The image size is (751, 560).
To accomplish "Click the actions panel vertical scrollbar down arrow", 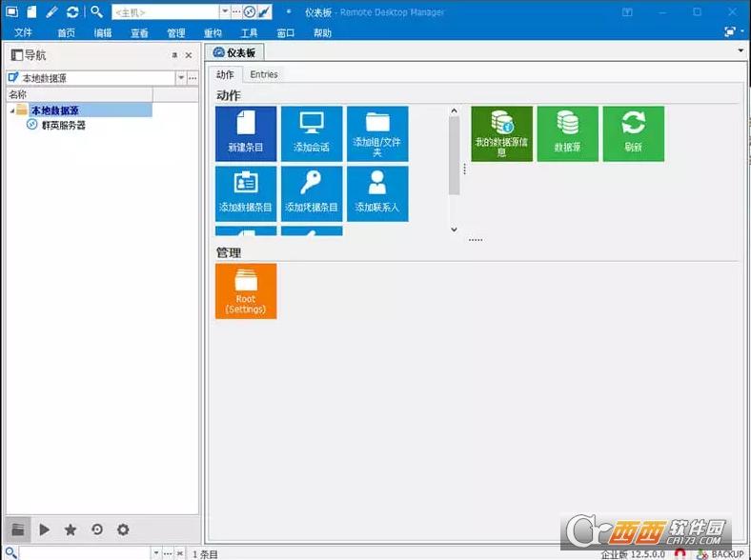I will [454, 230].
